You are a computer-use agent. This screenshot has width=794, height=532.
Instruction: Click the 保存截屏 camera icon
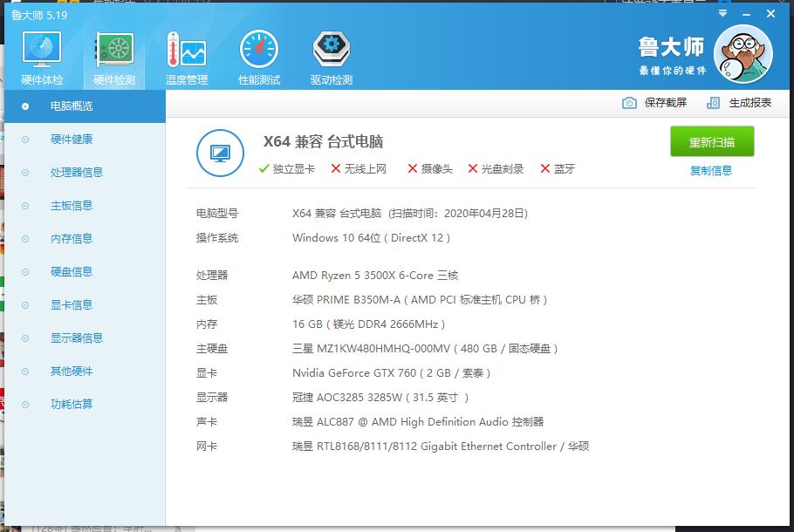pyautogui.click(x=628, y=103)
